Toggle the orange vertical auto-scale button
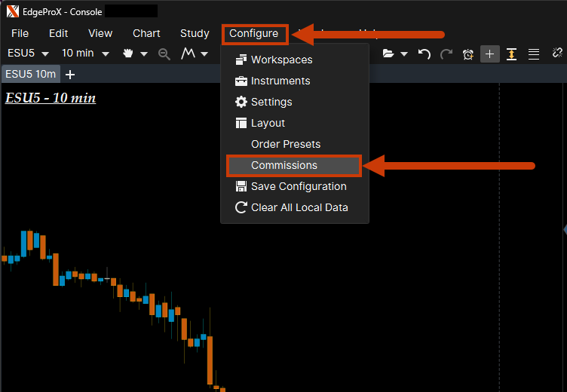567x392 pixels. pos(512,54)
